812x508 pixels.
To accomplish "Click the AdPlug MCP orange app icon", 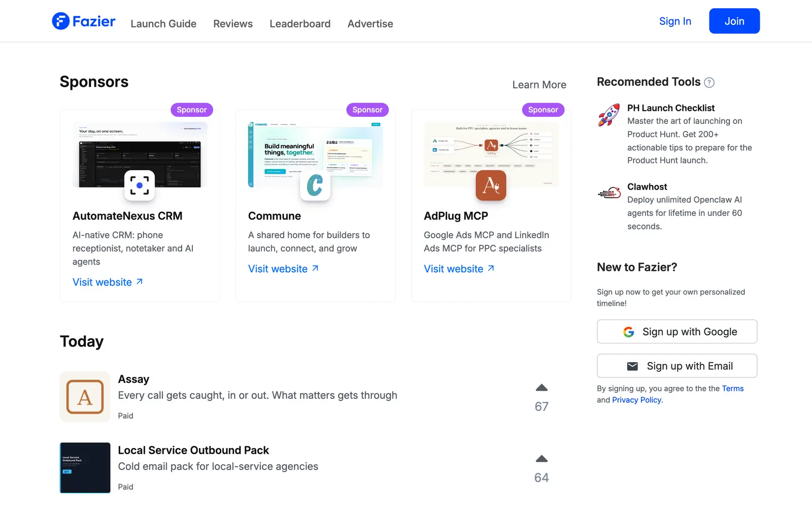I will pos(491,185).
